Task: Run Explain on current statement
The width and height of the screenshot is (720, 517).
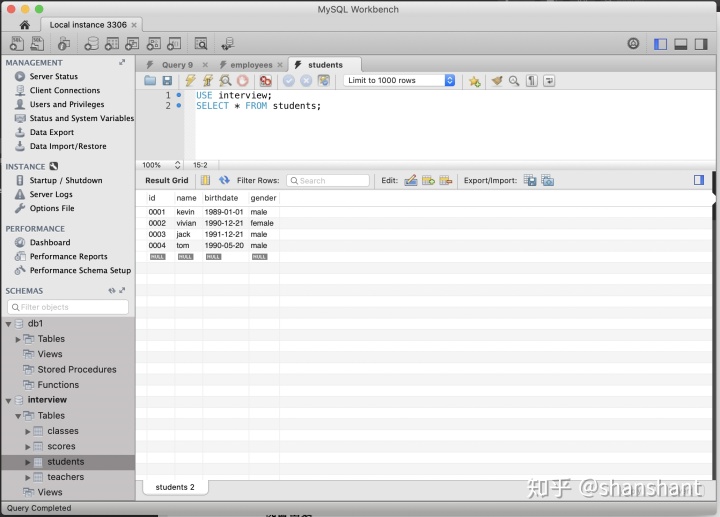Action: [x=225, y=81]
